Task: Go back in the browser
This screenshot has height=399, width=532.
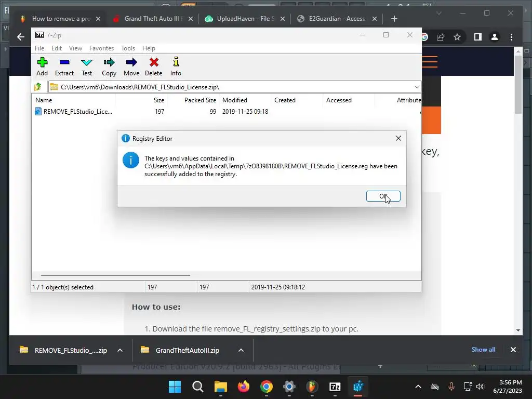Action: [21, 37]
